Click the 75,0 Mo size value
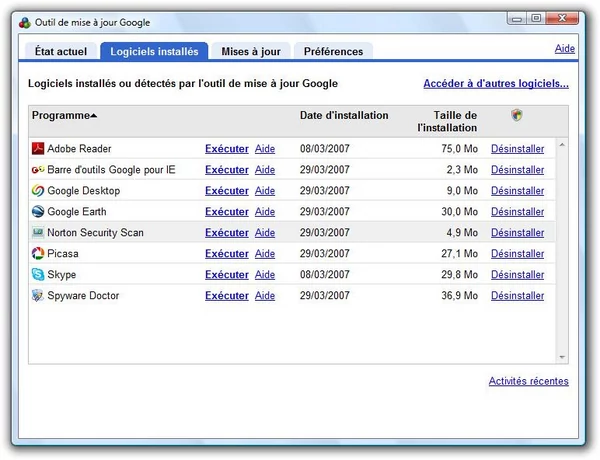Image resolution: width=600 pixels, height=460 pixels. [x=459, y=148]
